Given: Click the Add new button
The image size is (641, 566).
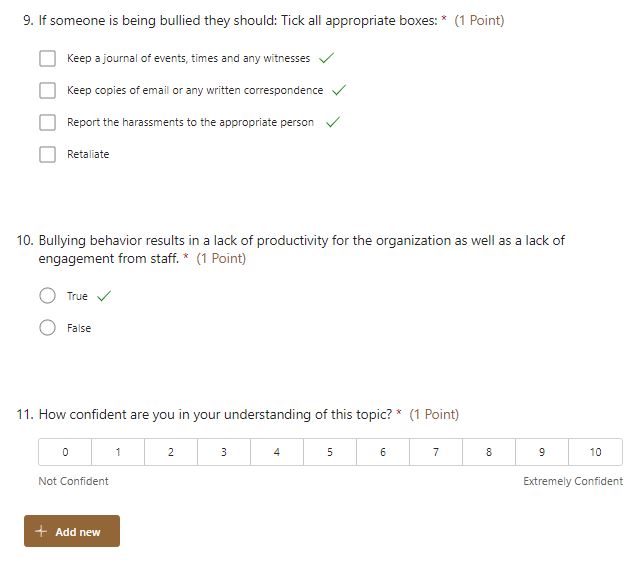Looking at the screenshot, I should pos(72,531).
